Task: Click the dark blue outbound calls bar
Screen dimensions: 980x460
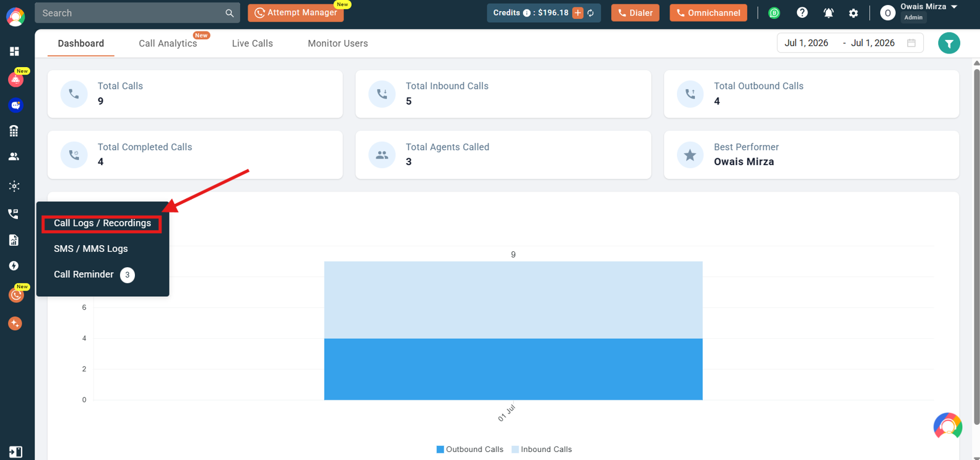Action: tap(513, 369)
